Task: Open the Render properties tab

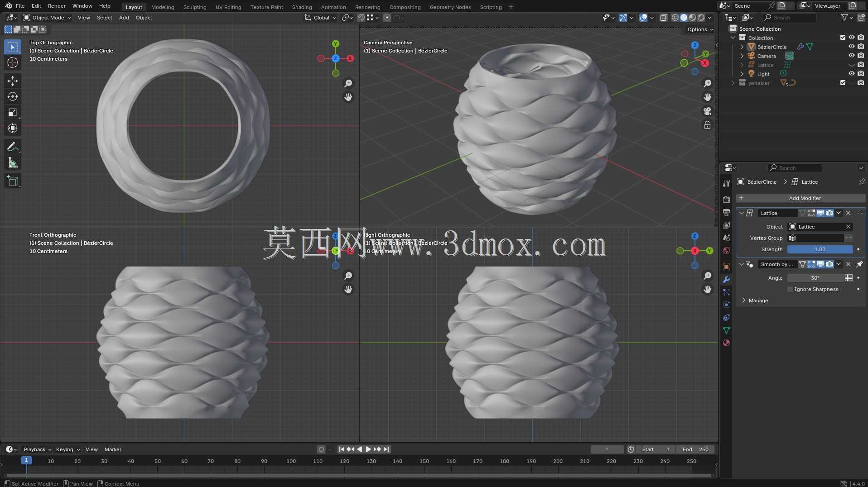Action: coord(726,200)
